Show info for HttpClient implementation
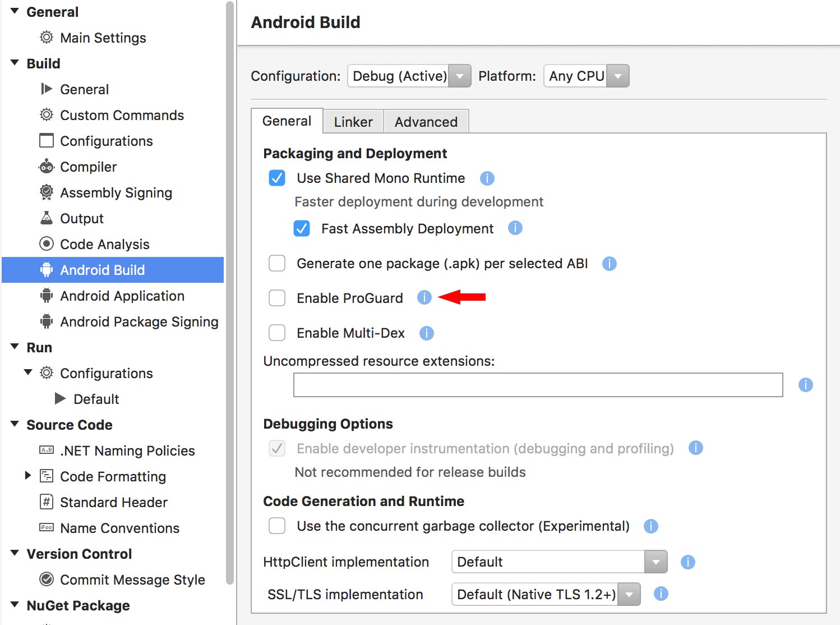Image resolution: width=840 pixels, height=625 pixels. pyautogui.click(x=688, y=562)
